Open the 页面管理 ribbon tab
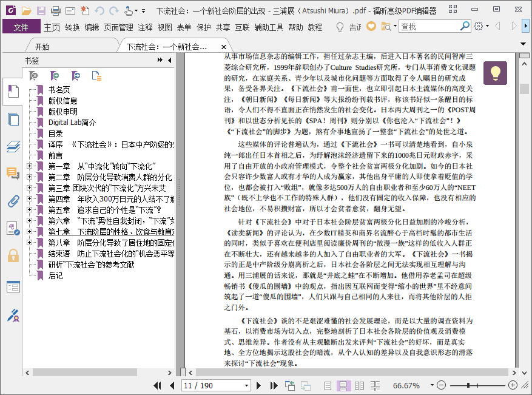The image size is (532, 395). pyautogui.click(x=118, y=27)
